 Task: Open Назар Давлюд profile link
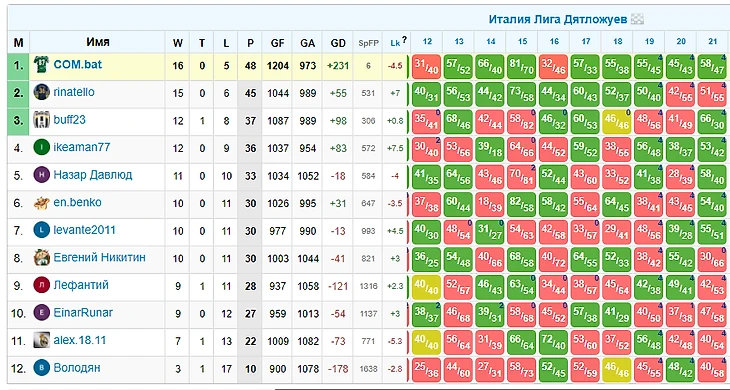(93, 175)
